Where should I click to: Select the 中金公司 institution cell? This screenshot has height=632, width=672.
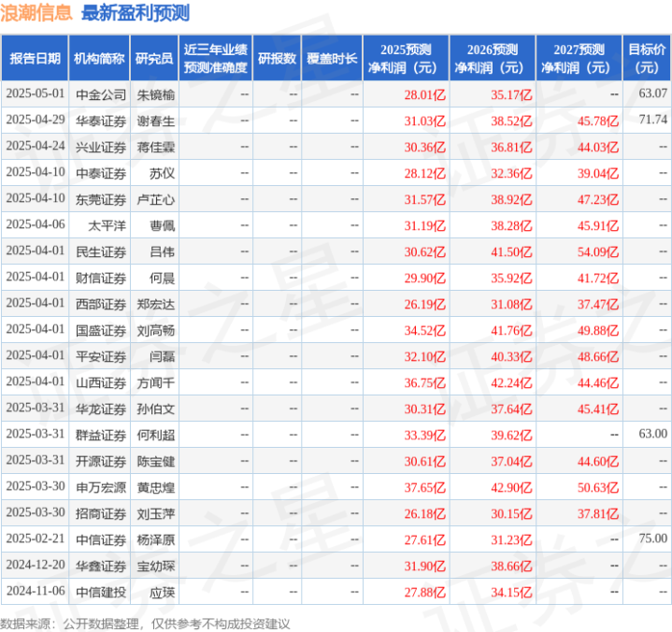(x=101, y=94)
